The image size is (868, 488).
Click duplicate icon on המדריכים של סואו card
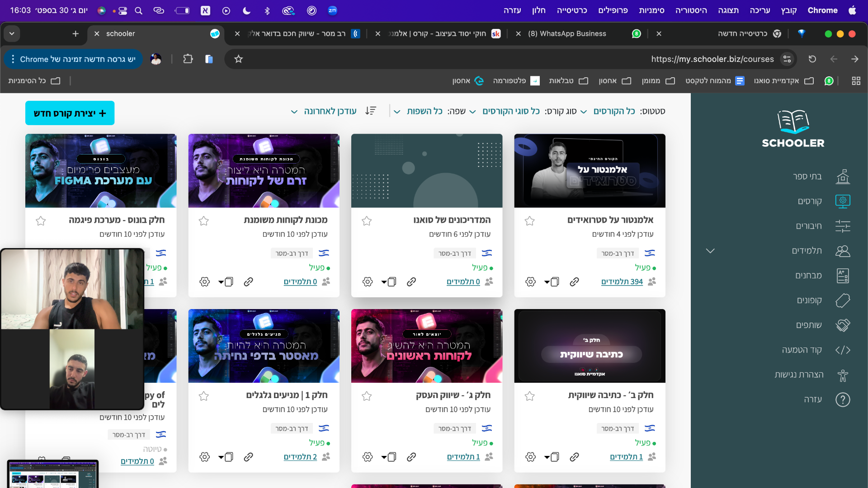click(x=392, y=282)
